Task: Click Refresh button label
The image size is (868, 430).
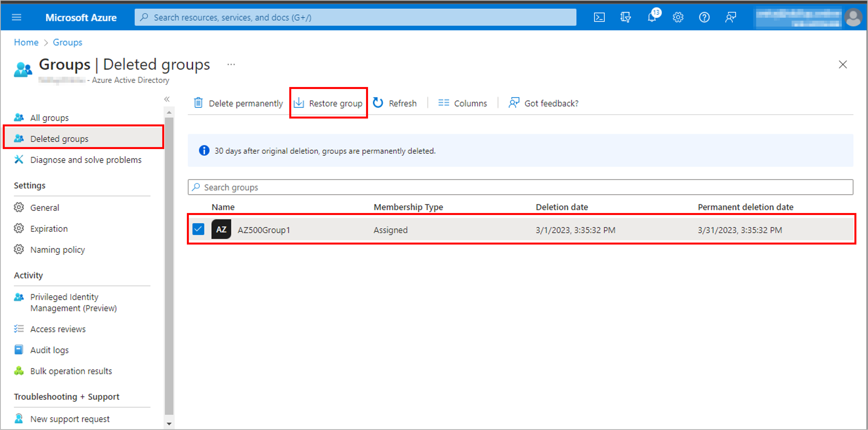Action: pyautogui.click(x=402, y=103)
